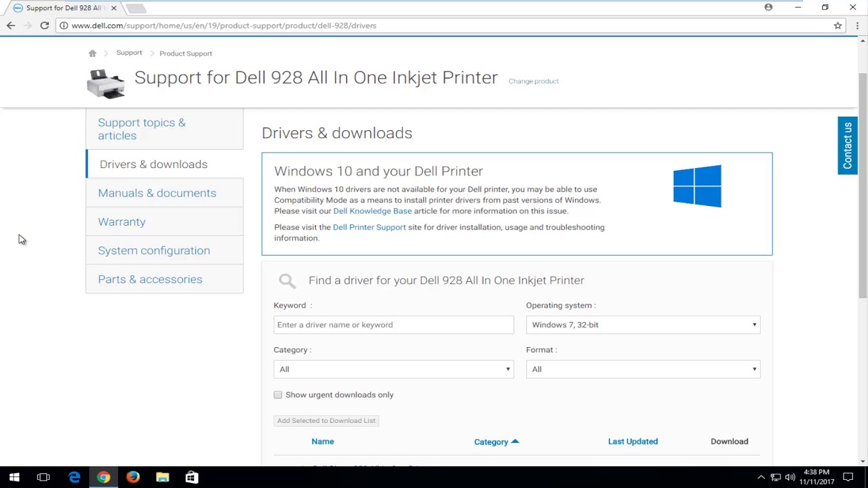The height and width of the screenshot is (488, 868).
Task: Click the volume icon in system tray
Action: click(790, 478)
